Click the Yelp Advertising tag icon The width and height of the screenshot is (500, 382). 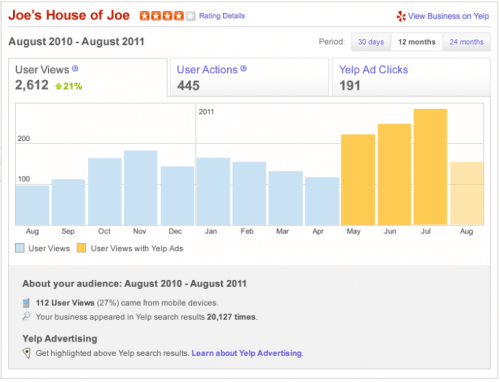tap(27, 353)
